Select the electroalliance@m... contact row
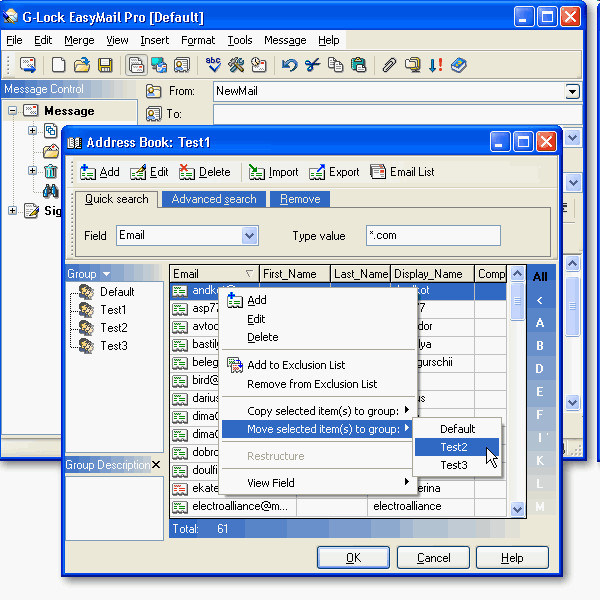Image resolution: width=600 pixels, height=600 pixels. coord(338,506)
